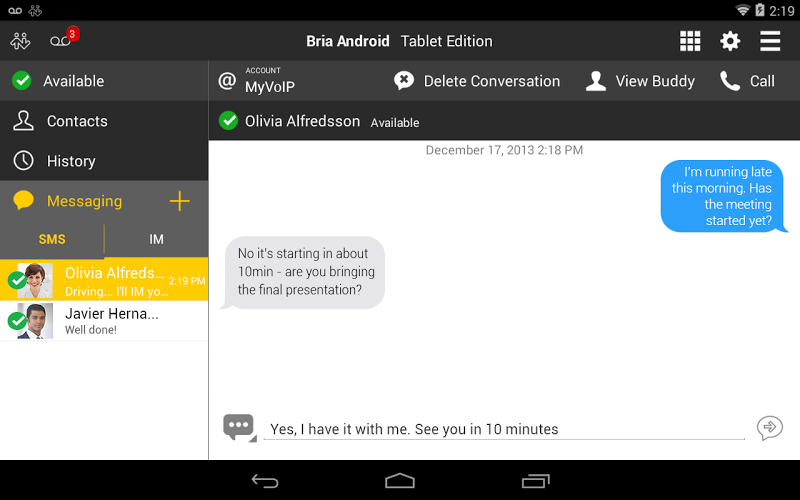This screenshot has height=500, width=800.
Task: Click the 2:19 PM time on Olivia's row
Action: [x=187, y=281]
